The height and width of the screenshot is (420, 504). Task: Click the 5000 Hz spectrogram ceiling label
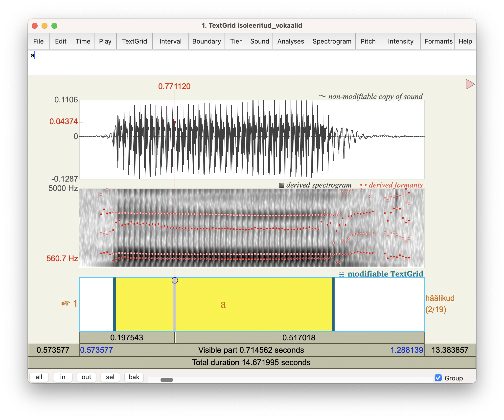(x=63, y=188)
